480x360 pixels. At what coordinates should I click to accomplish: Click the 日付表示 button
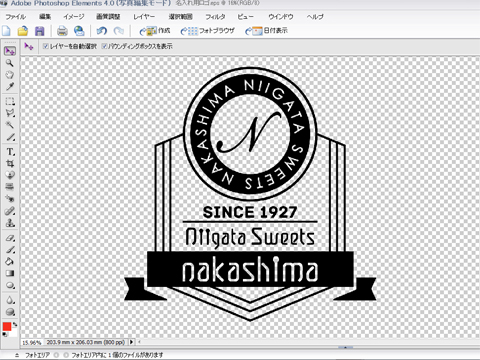266,31
